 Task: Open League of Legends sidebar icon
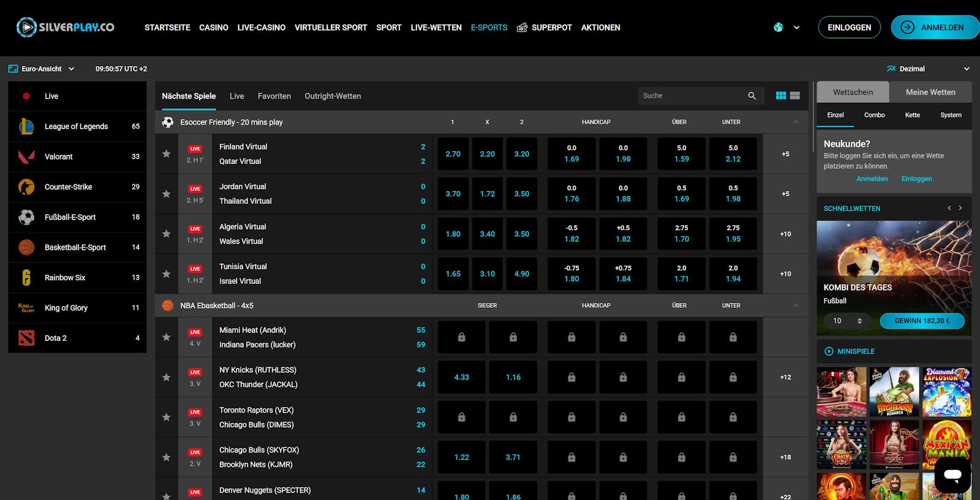pos(26,126)
